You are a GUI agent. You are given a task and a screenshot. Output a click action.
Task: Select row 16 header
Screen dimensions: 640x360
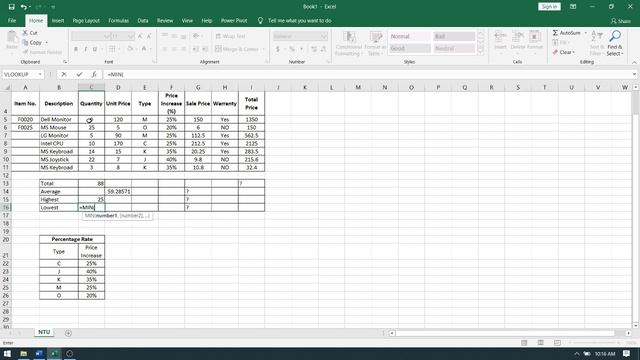click(6, 207)
